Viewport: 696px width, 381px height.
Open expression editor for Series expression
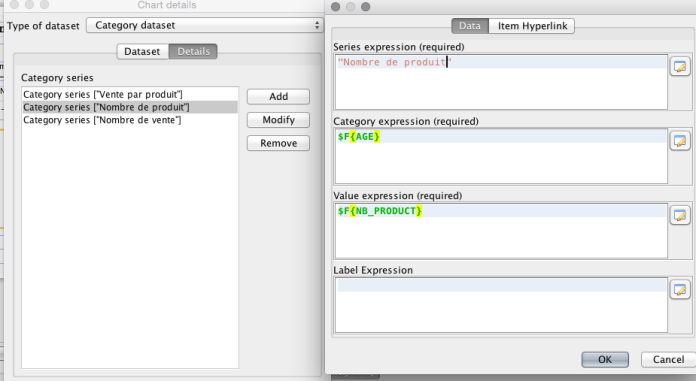point(680,67)
